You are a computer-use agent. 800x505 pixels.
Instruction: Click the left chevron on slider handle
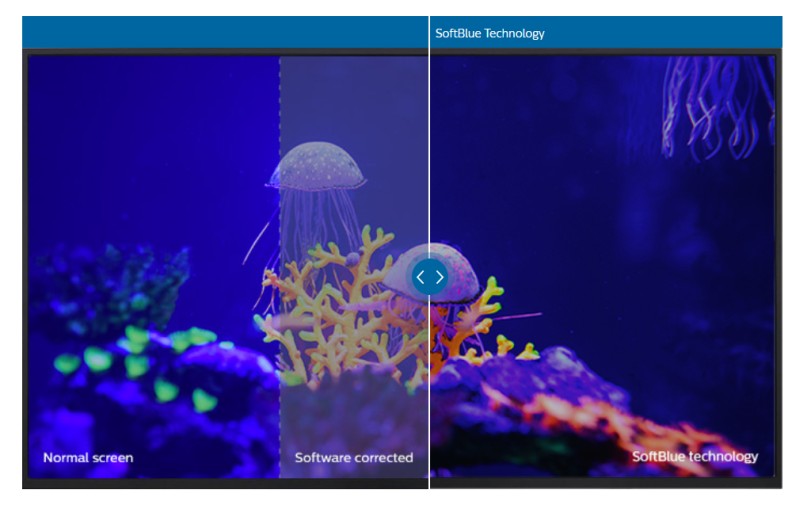coord(421,277)
